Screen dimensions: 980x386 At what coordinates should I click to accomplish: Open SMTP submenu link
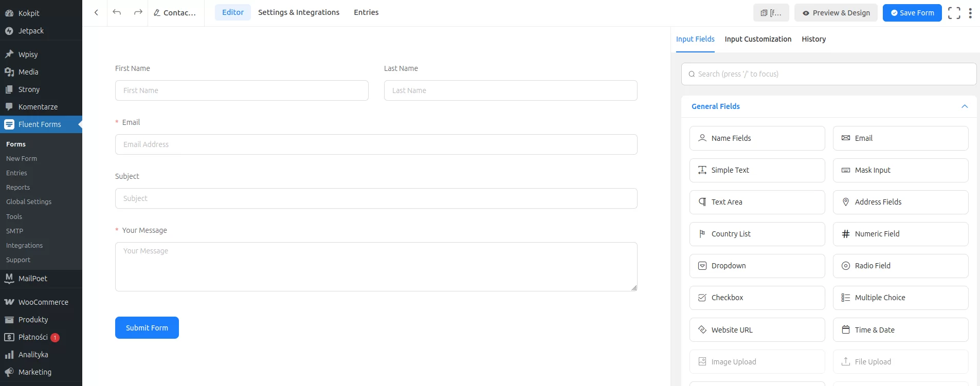tap(14, 231)
